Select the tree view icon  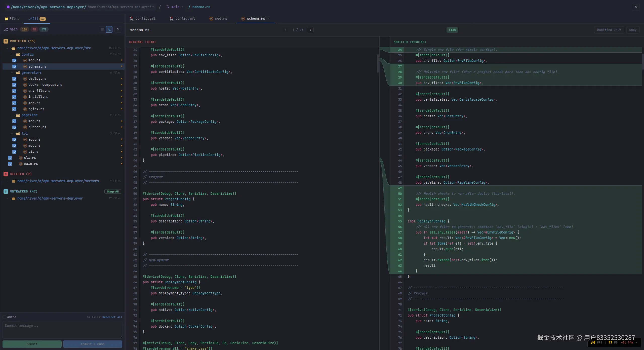tap(109, 29)
